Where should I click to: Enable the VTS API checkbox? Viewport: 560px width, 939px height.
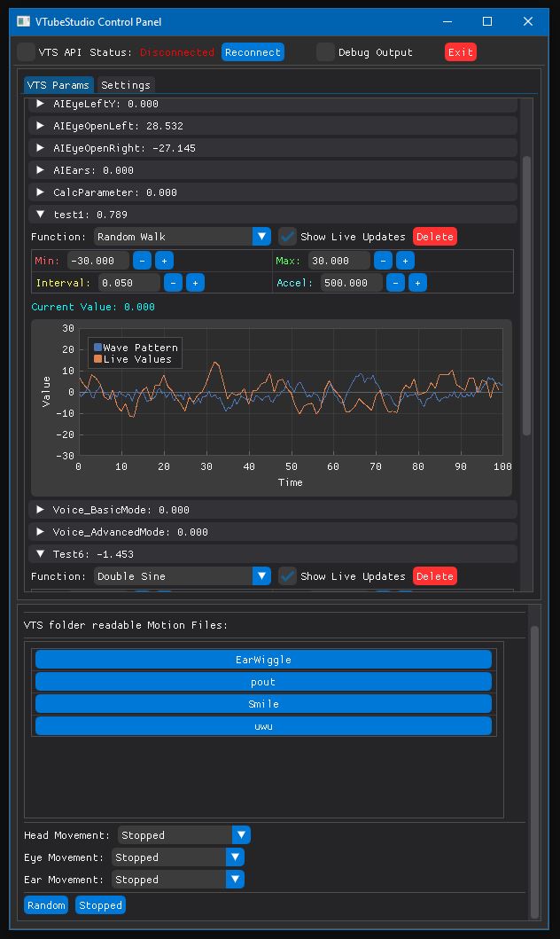click(x=27, y=52)
